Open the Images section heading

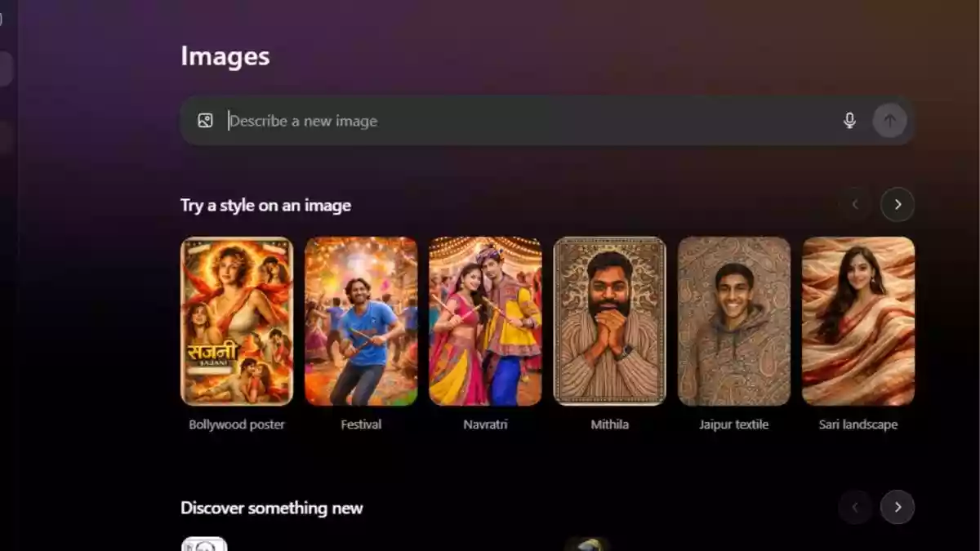click(225, 56)
